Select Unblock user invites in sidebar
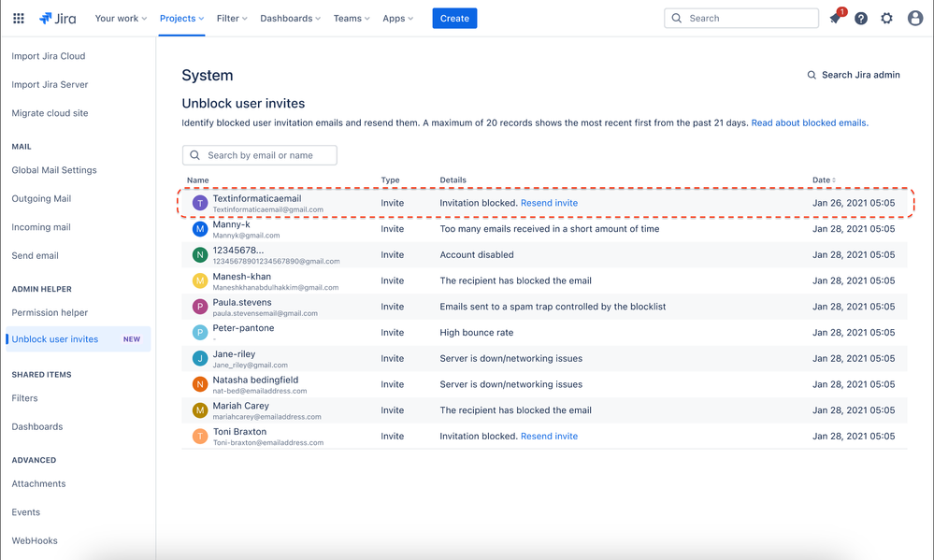This screenshot has height=560, width=934. coord(78,339)
